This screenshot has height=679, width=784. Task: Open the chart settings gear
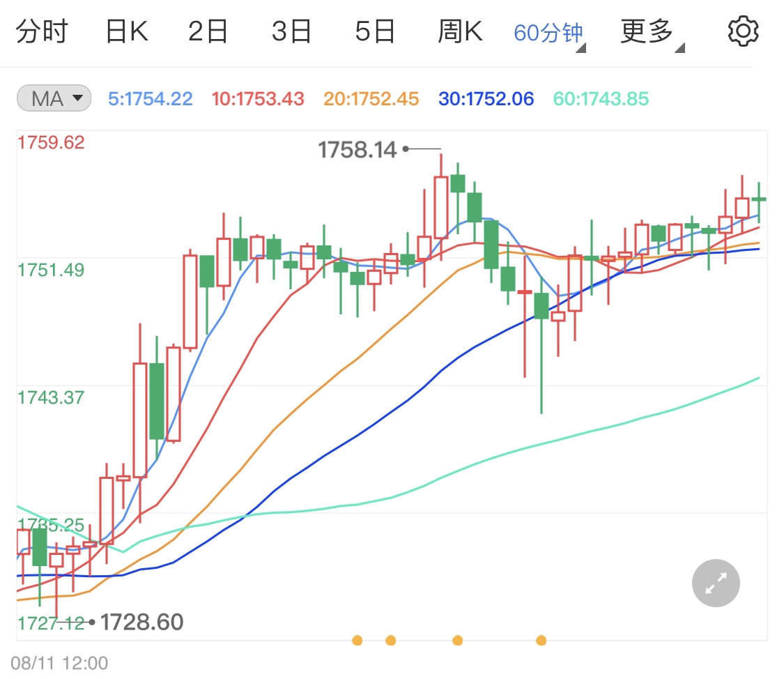tap(743, 29)
